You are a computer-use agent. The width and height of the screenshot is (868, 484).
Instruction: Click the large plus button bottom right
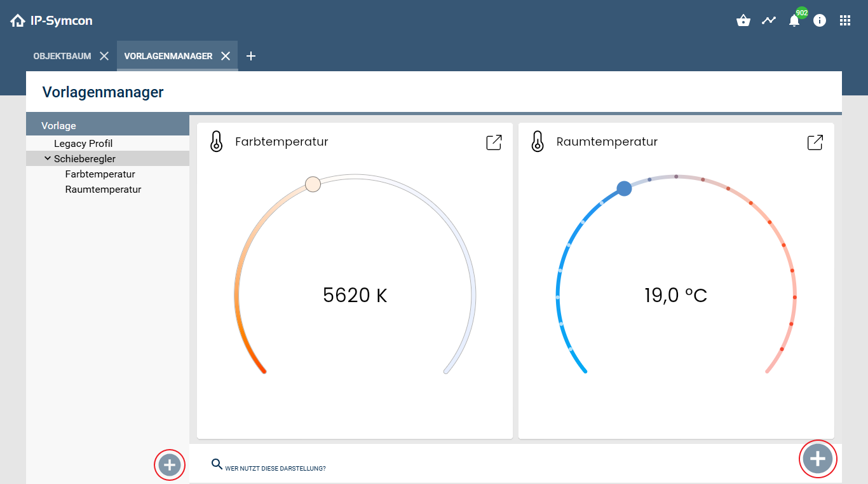pyautogui.click(x=817, y=459)
